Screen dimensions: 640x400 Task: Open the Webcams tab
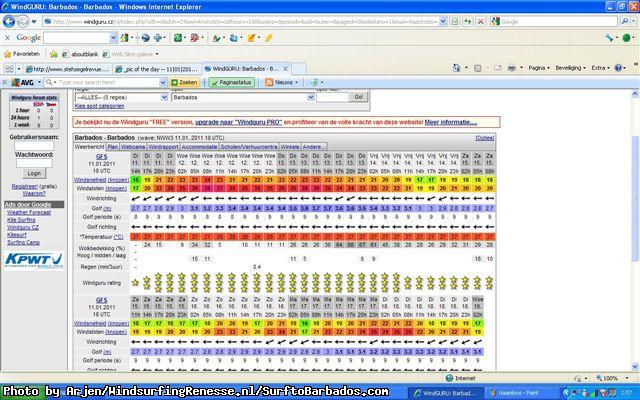tap(134, 146)
